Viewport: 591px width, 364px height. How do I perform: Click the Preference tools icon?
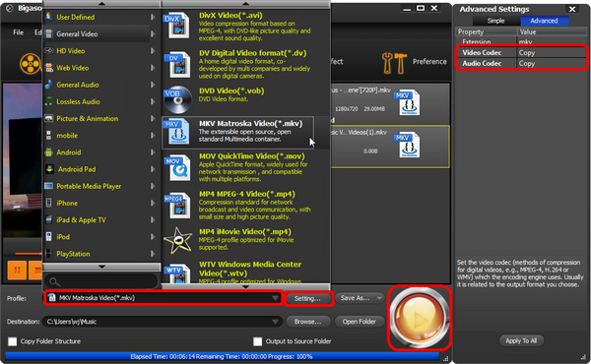394,63
